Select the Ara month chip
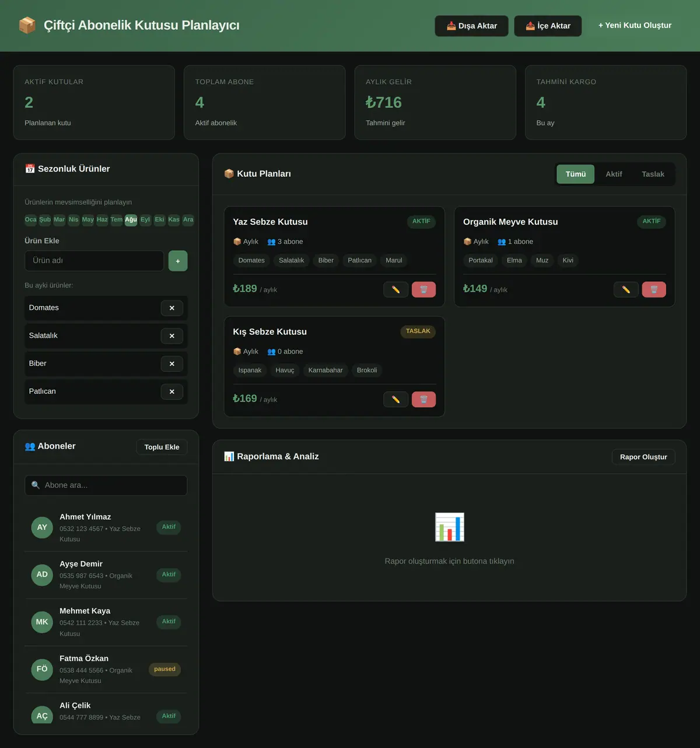700x748 pixels. [x=188, y=220]
